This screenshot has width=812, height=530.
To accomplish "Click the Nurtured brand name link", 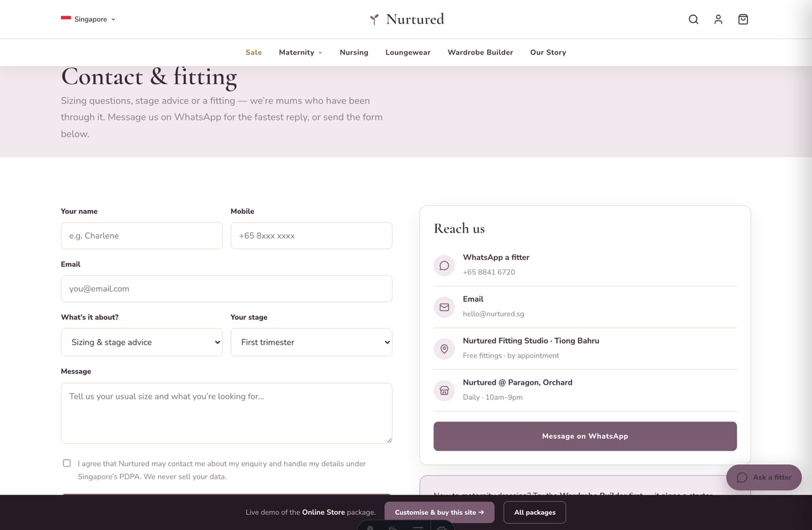I will (415, 19).
